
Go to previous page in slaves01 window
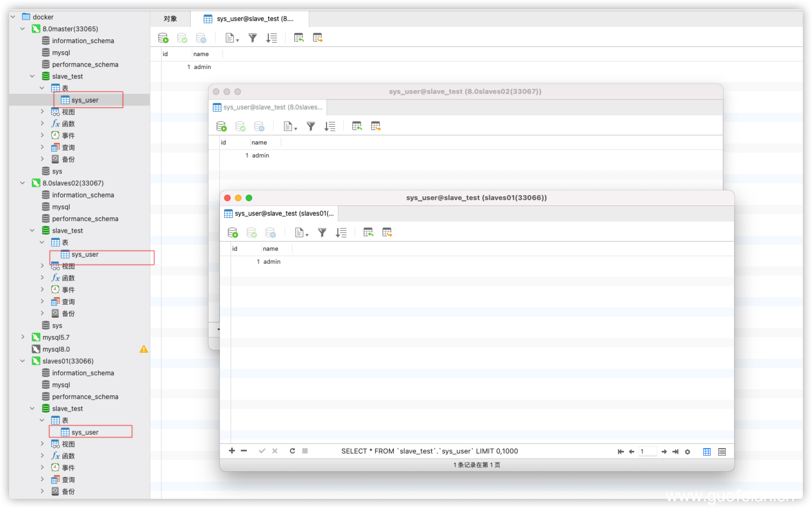(631, 452)
